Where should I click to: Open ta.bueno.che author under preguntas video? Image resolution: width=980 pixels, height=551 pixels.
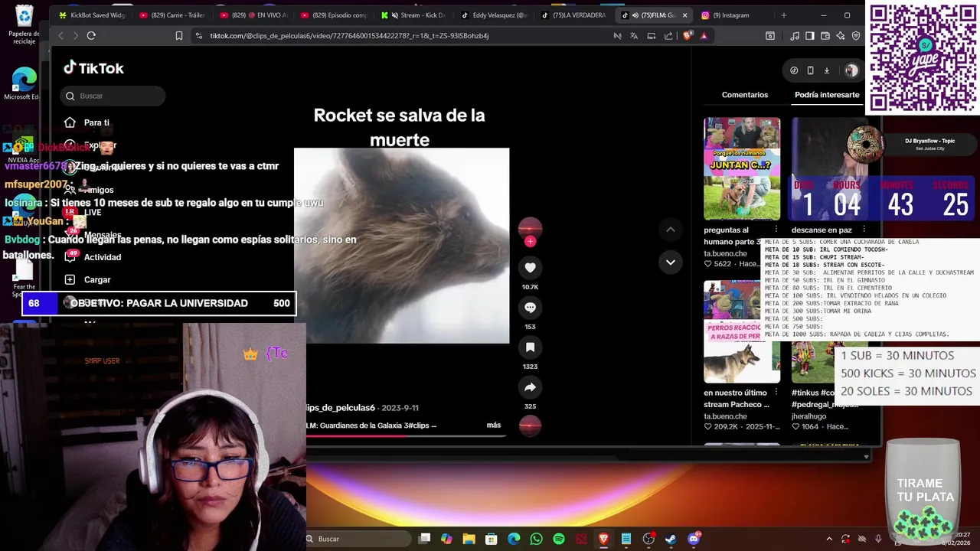pyautogui.click(x=725, y=253)
